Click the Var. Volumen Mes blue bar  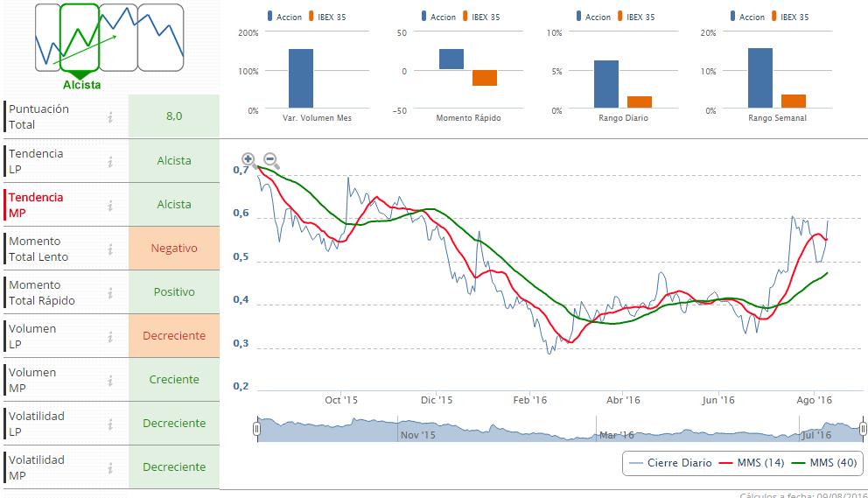point(301,79)
